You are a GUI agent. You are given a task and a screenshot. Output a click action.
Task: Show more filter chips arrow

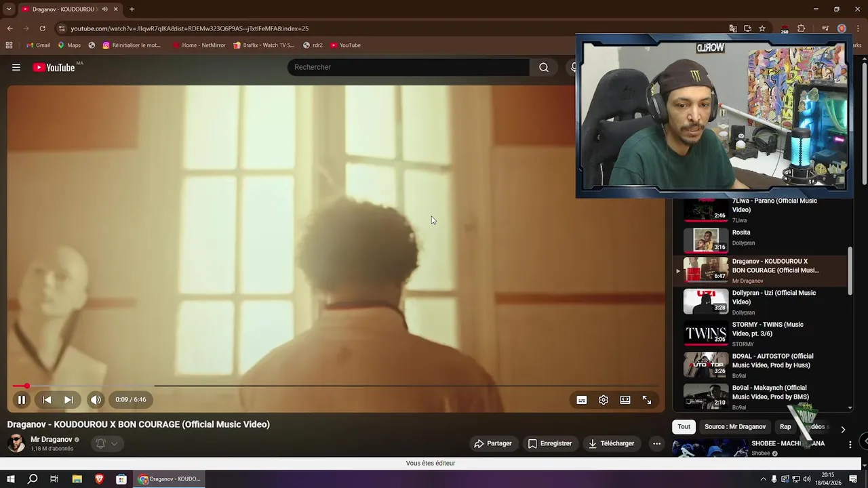coord(843,429)
